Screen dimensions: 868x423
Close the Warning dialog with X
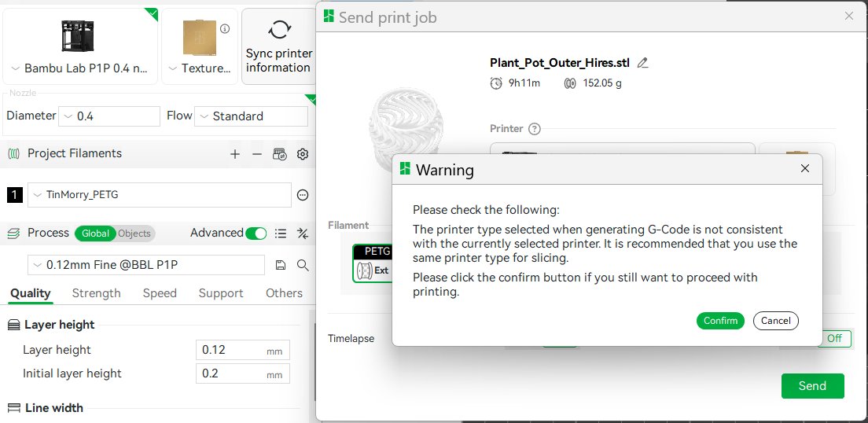pos(805,168)
